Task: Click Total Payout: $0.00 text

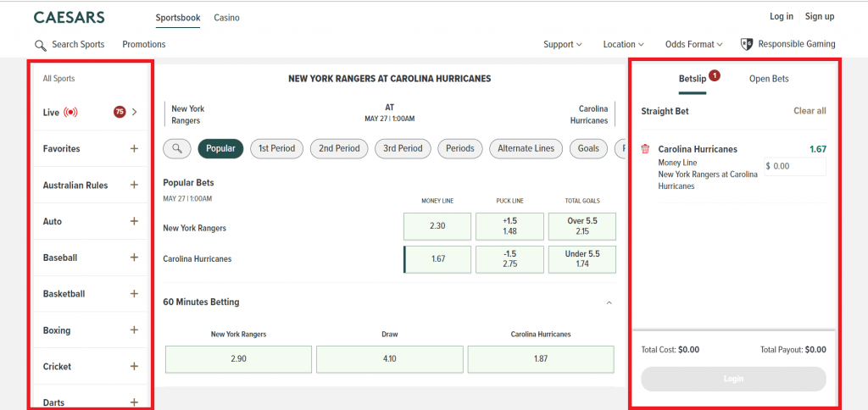Action: tap(793, 350)
